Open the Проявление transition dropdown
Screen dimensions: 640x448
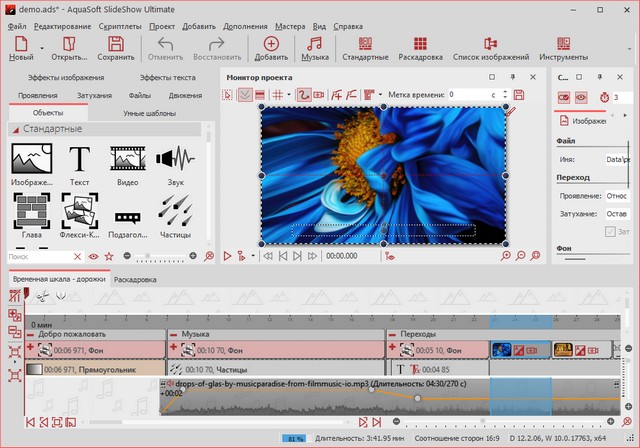(x=618, y=195)
